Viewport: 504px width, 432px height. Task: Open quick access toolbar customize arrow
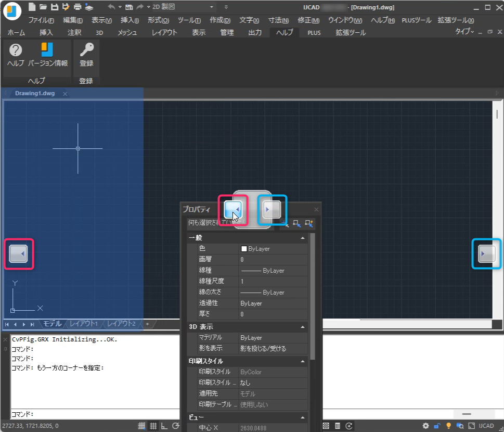click(x=226, y=7)
